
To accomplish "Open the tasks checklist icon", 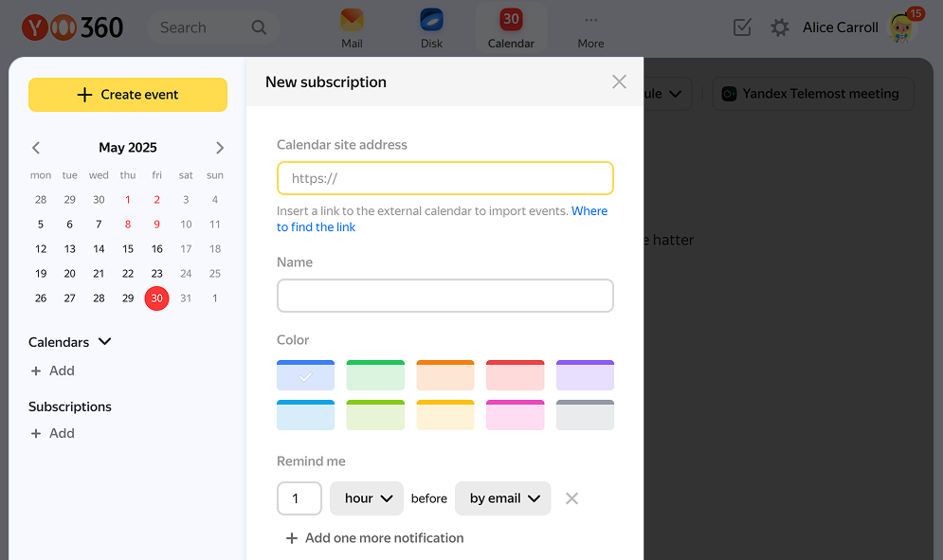I will click(742, 27).
